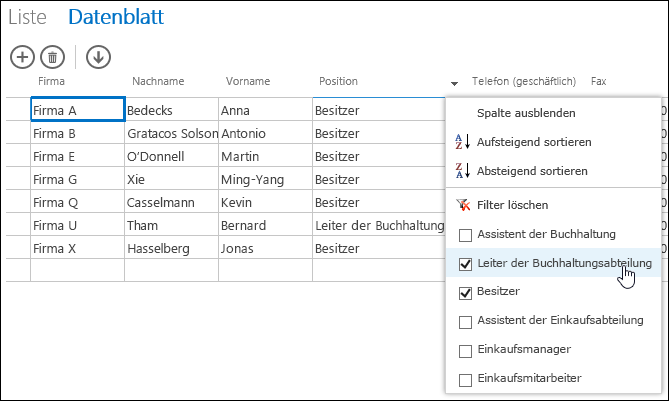669x401 pixels.
Task: Click the Firma column header
Action: 51,81
